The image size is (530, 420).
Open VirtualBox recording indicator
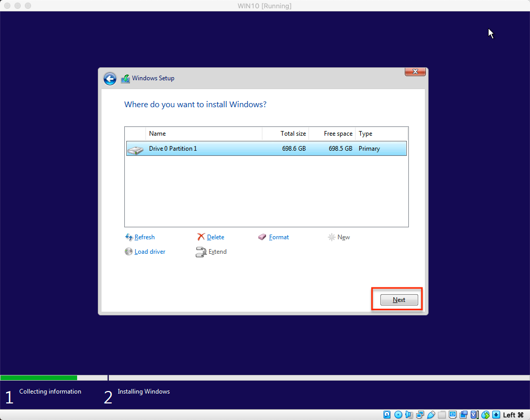463,415
